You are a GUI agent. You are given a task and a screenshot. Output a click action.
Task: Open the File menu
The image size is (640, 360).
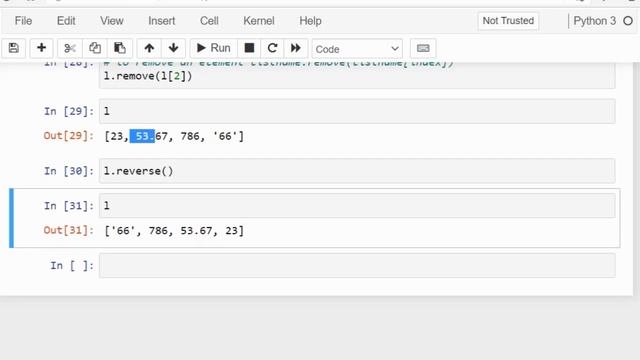[23, 21]
